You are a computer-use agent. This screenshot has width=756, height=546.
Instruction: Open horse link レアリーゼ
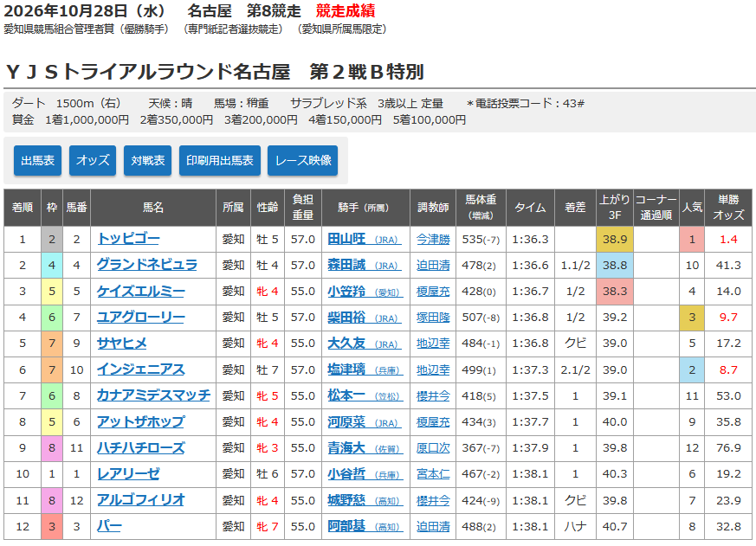(x=128, y=473)
